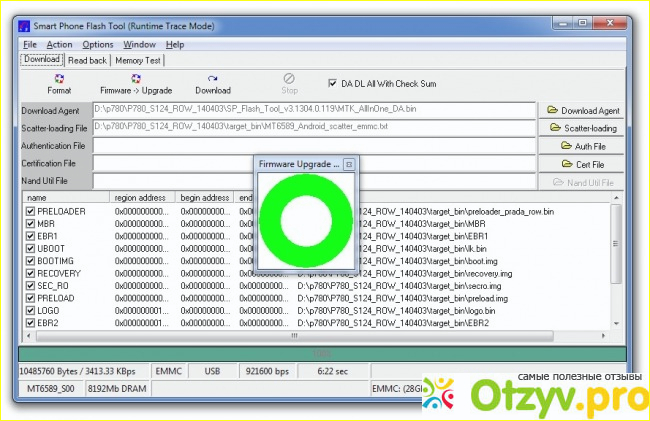Screen dimensions: 650x421
Task: Disable the BOOTIMG partition checkbox
Action: [x=30, y=260]
